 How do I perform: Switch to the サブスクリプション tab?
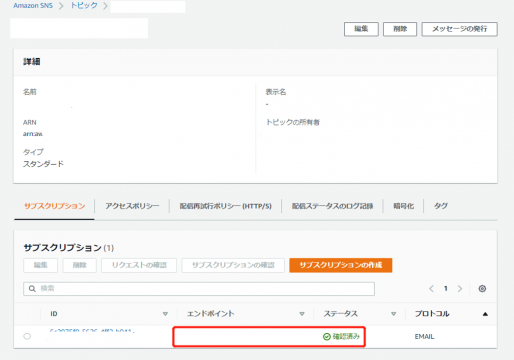pyautogui.click(x=55, y=206)
